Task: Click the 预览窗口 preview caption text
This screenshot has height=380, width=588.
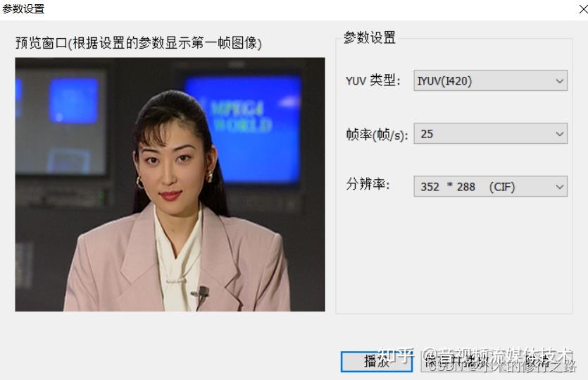Action: point(139,43)
